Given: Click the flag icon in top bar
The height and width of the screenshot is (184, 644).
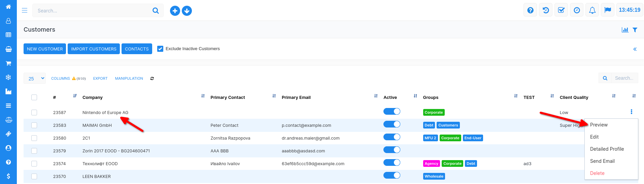Looking at the screenshot, I should pos(608,10).
